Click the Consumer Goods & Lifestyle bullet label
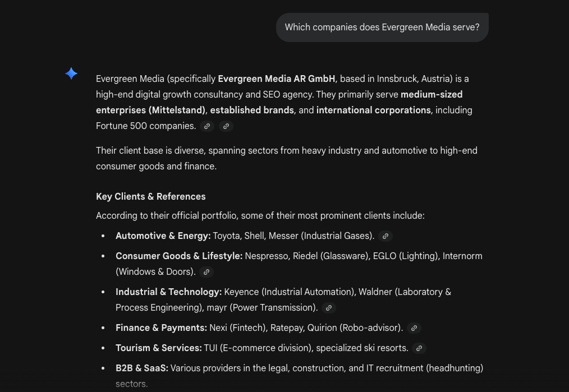The image size is (569, 392). coord(179,256)
